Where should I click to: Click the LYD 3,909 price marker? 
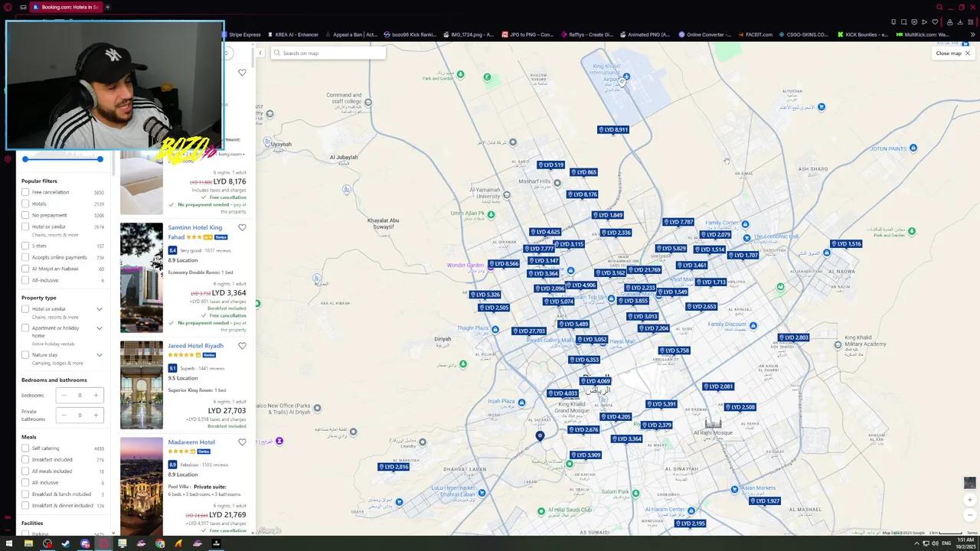(586, 455)
